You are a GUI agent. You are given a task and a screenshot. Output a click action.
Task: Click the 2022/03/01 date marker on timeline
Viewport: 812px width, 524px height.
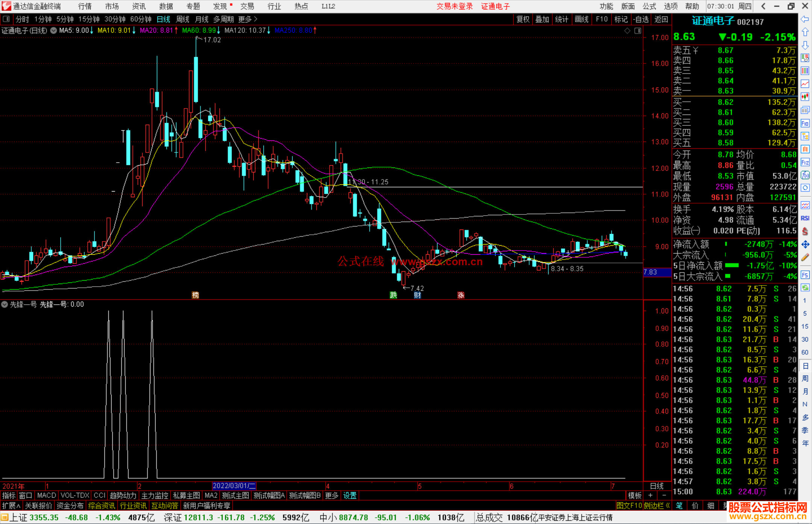(x=234, y=486)
